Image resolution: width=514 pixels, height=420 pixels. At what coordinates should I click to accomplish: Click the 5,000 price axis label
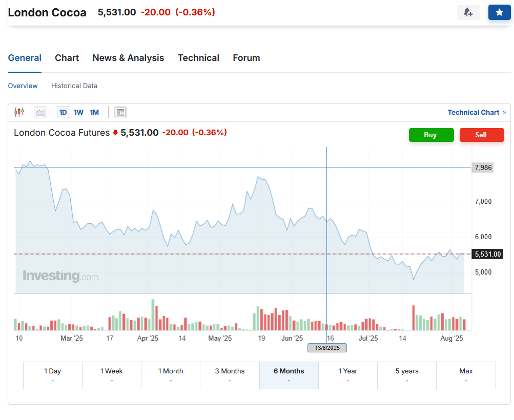click(x=483, y=272)
